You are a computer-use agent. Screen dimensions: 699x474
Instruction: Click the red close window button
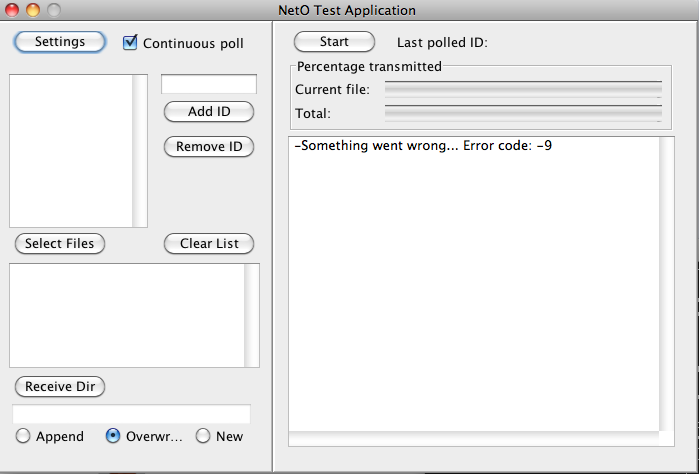[12, 10]
